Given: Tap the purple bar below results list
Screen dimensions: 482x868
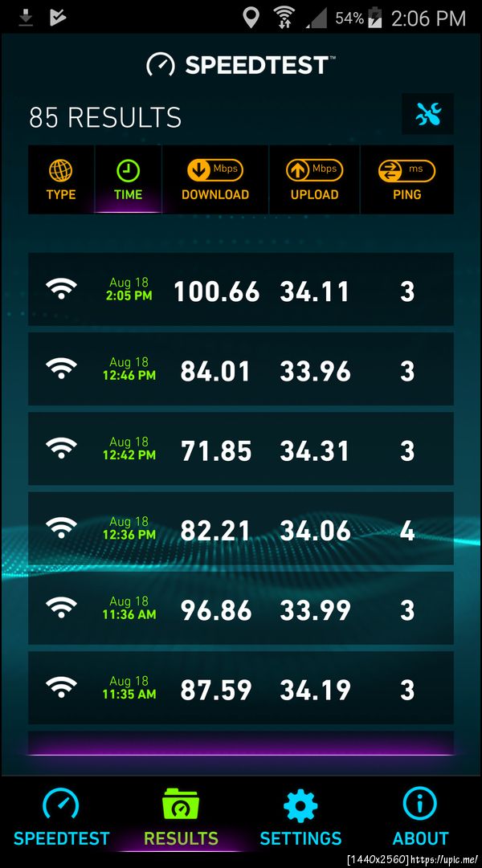Looking at the screenshot, I should click(241, 744).
